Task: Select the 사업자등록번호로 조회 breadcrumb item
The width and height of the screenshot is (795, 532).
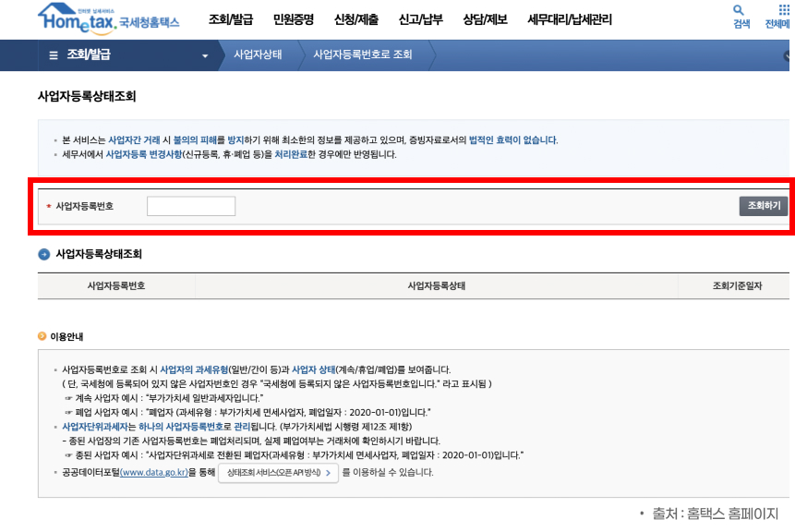Action: click(367, 55)
